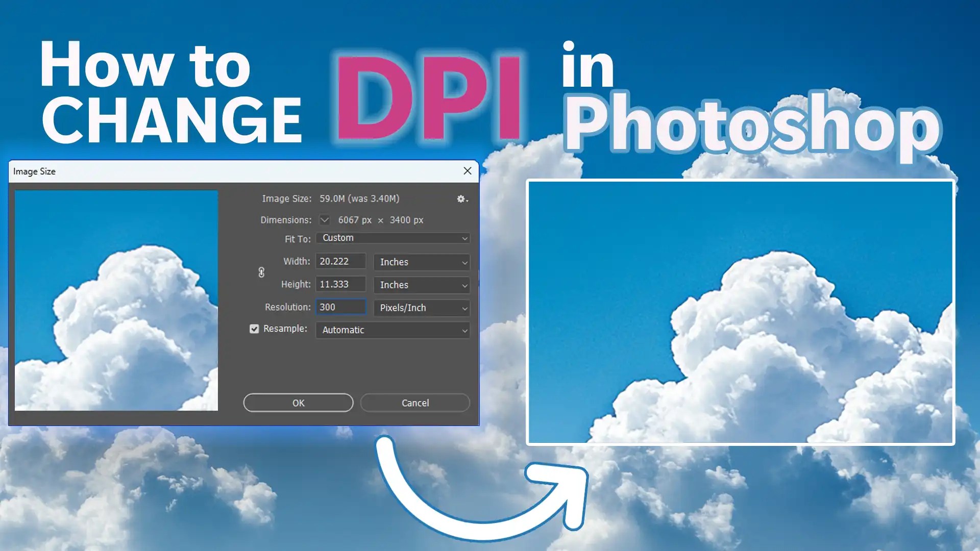Open the Resolution units Pixels/Inch dropdown
Screen dimensions: 980x551
coord(421,308)
